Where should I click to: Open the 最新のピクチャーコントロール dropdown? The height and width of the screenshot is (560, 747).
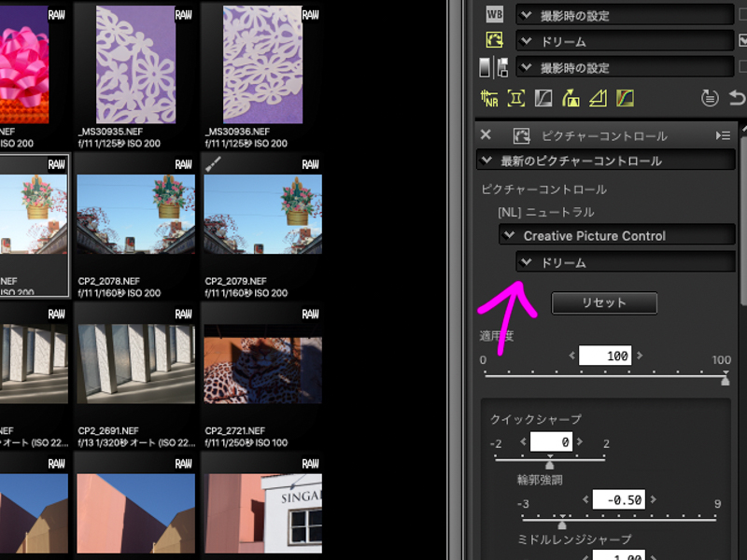(x=605, y=161)
